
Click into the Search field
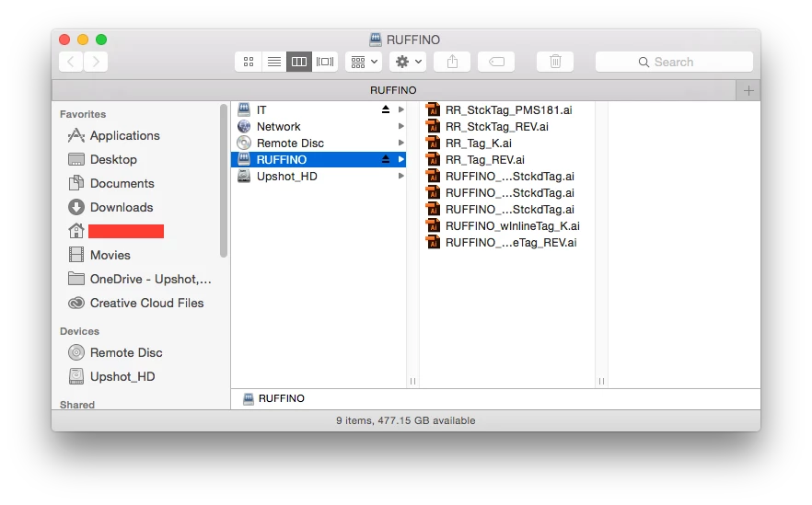(x=674, y=62)
